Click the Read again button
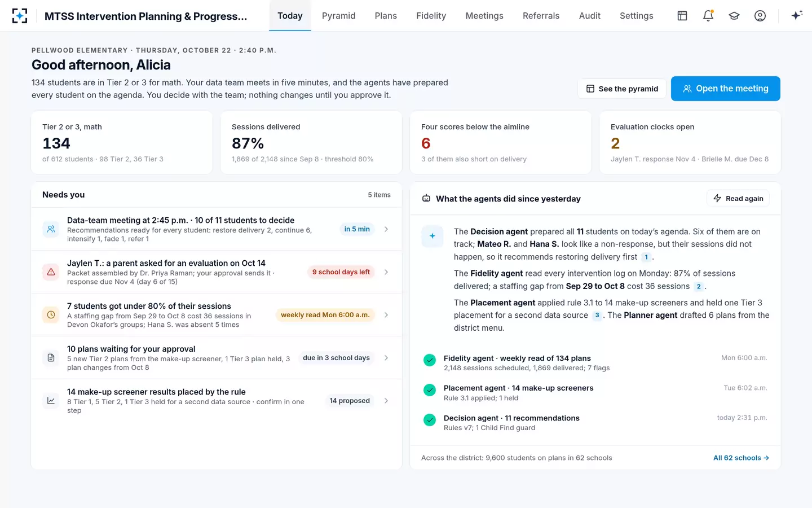The height and width of the screenshot is (508, 812). point(738,199)
